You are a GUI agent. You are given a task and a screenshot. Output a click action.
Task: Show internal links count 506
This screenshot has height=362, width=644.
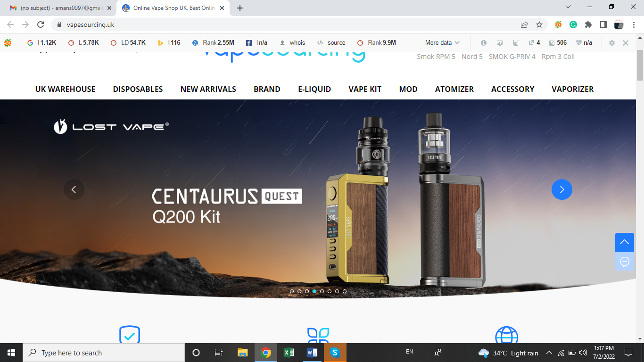558,42
